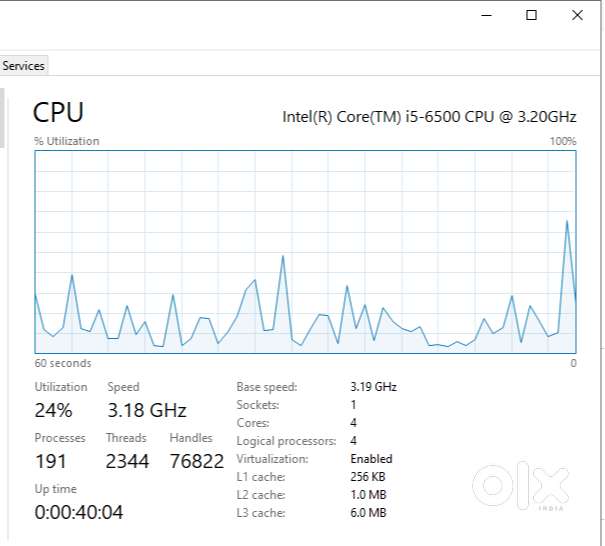Select the 2344 threads count
This screenshot has width=605, height=546.
click(x=127, y=461)
